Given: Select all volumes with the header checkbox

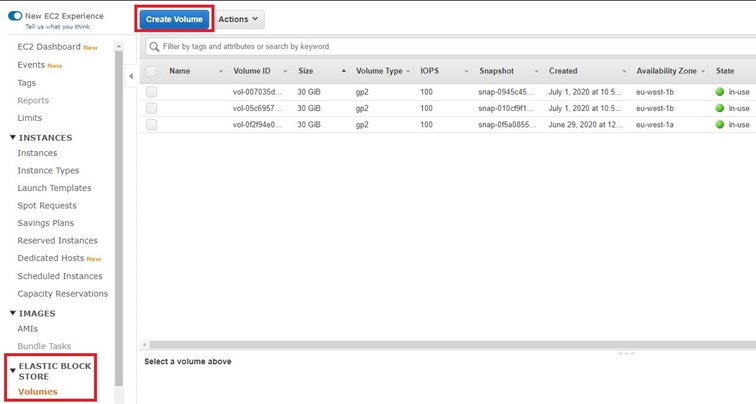Looking at the screenshot, I should coord(151,71).
